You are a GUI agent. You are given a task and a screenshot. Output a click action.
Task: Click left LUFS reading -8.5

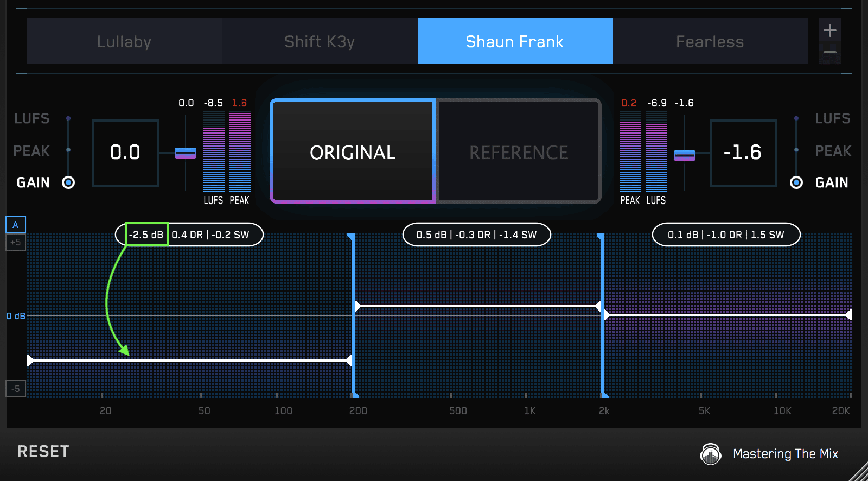213,103
